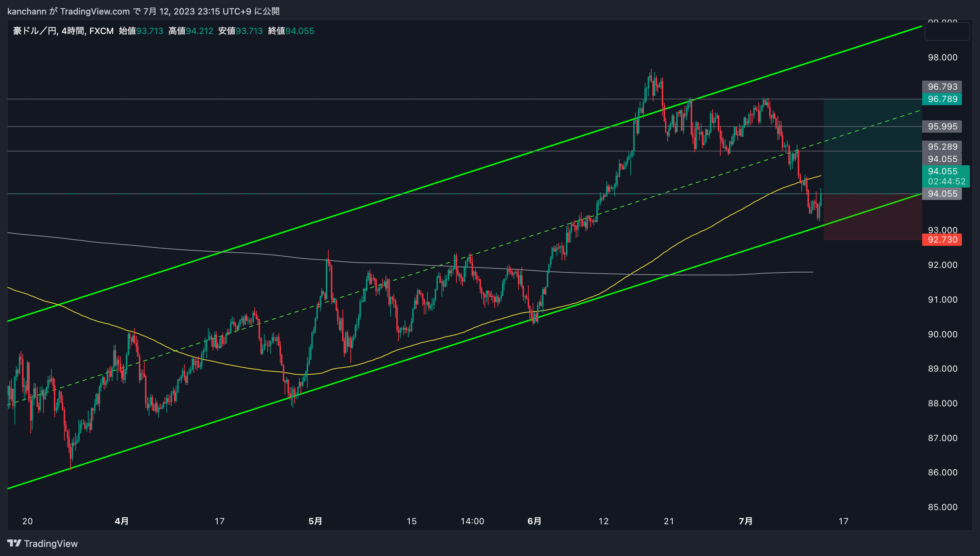980x556 pixels.
Task: Click the empty rounded box at top right
Action: point(947,31)
